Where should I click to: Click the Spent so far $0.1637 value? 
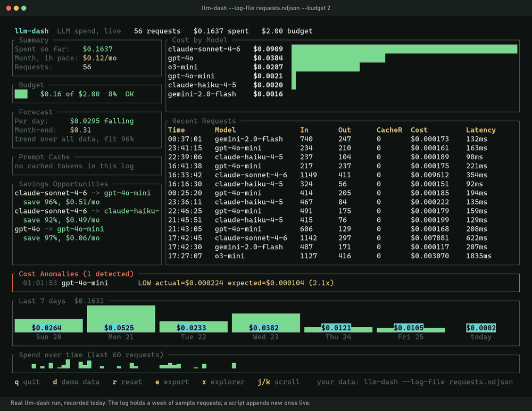click(98, 49)
